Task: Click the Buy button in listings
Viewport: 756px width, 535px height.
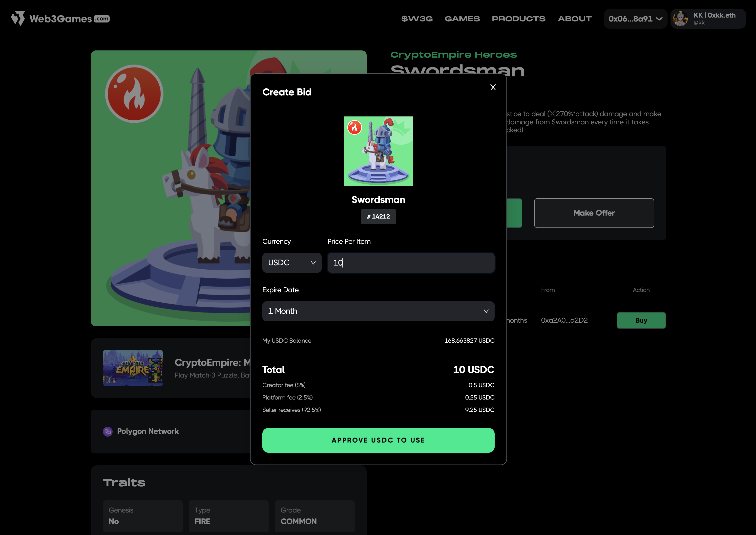Action: (x=641, y=320)
